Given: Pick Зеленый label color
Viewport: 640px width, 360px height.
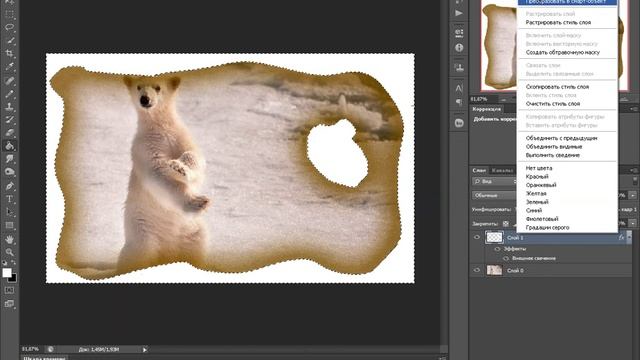Looking at the screenshot, I should coord(537,202).
